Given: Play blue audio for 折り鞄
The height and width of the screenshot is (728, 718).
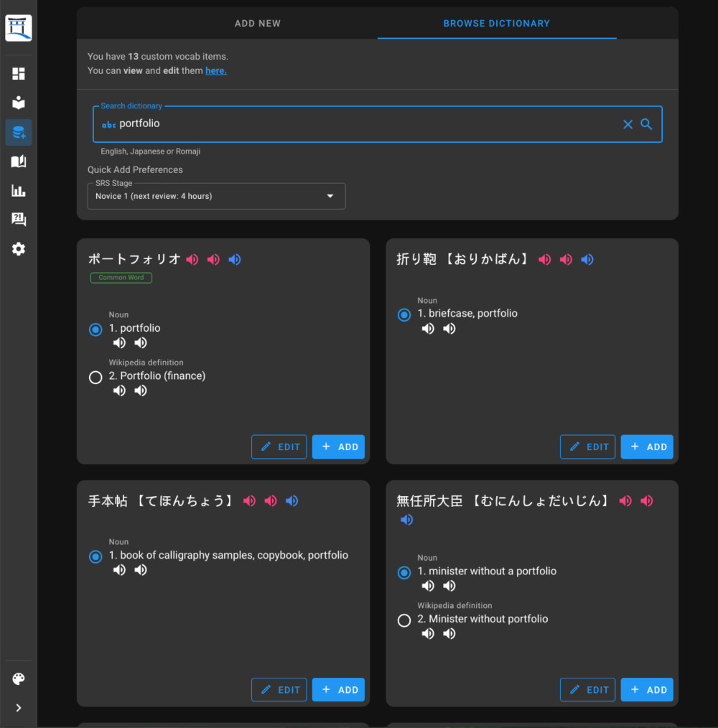Looking at the screenshot, I should [587, 259].
